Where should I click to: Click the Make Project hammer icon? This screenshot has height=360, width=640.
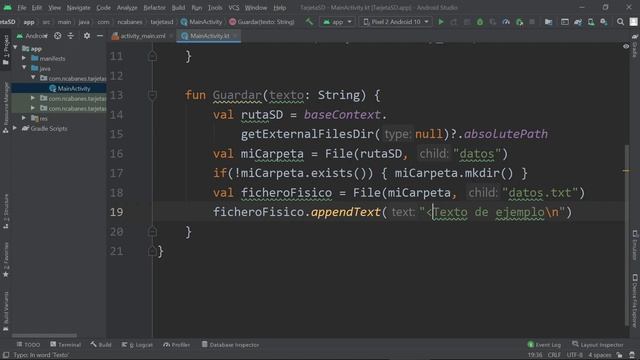coord(309,22)
